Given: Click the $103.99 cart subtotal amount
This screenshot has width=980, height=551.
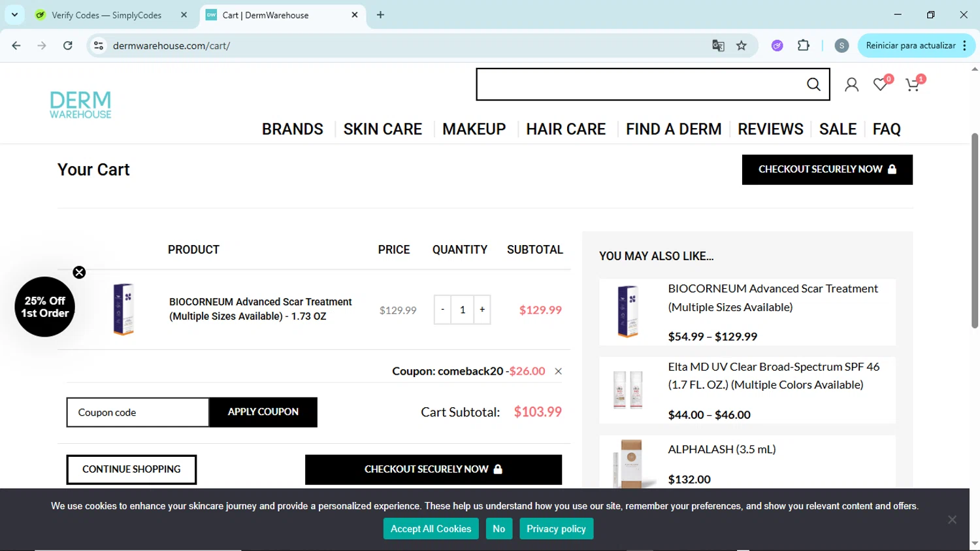Looking at the screenshot, I should pos(538,412).
